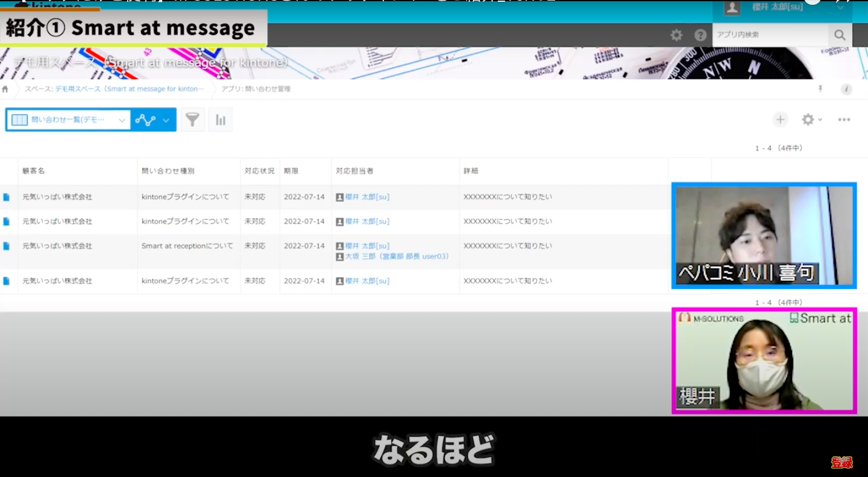Click the 期限 column header

point(291,171)
